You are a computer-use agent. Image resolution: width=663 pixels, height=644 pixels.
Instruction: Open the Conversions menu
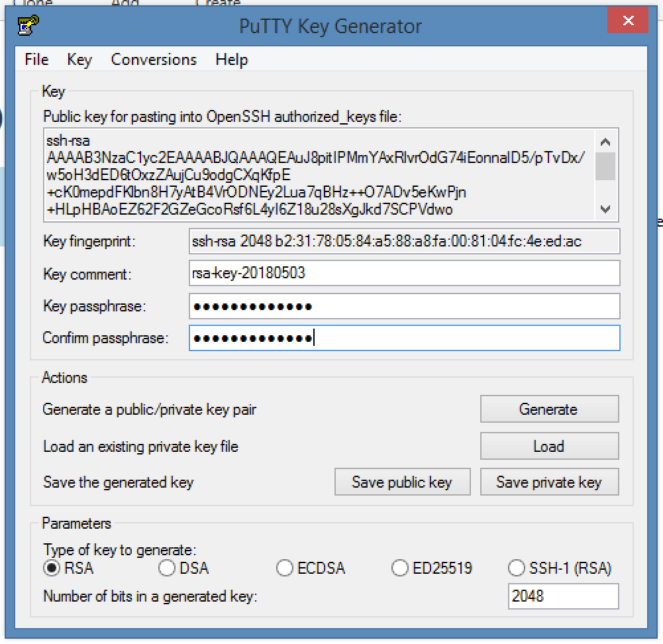[154, 60]
